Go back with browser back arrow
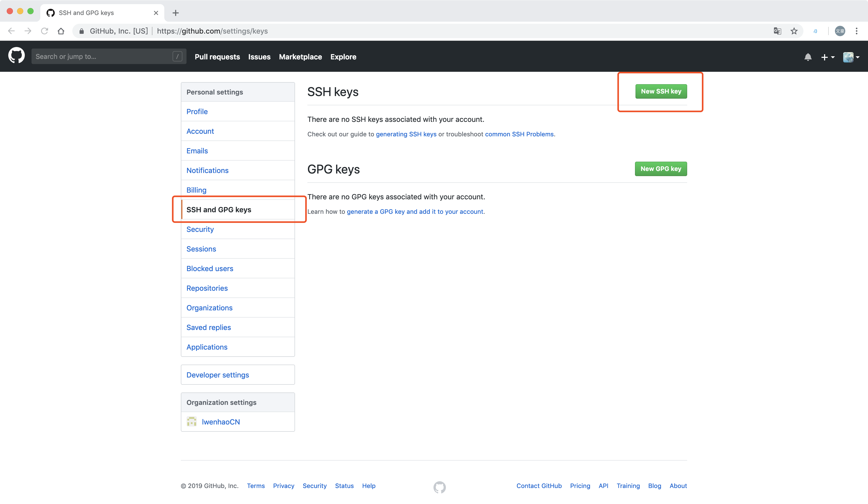The height and width of the screenshot is (504, 868). tap(11, 31)
